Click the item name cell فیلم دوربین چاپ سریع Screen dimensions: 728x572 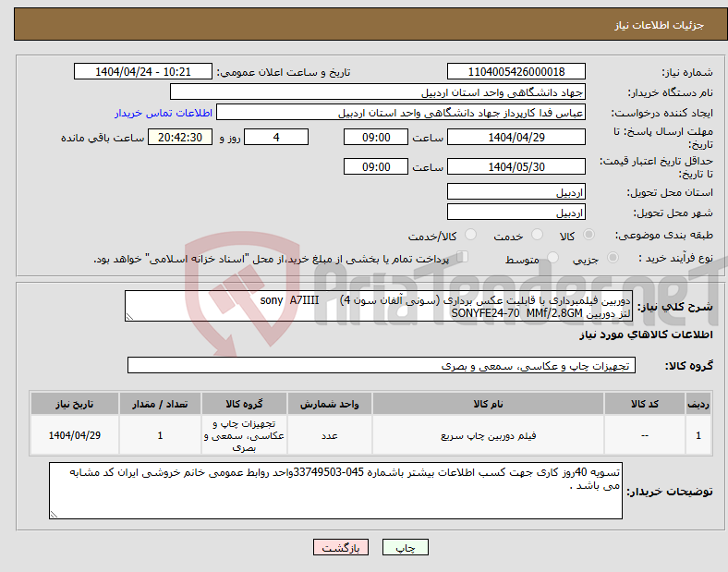pyautogui.click(x=488, y=435)
